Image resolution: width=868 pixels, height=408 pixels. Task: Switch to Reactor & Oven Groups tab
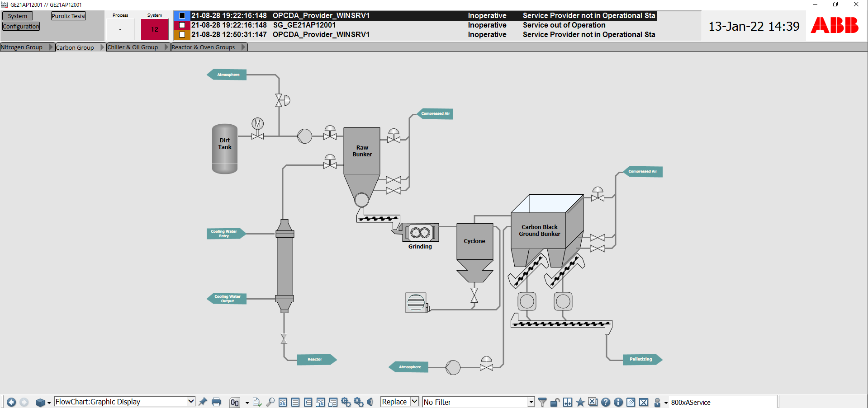pyautogui.click(x=203, y=47)
